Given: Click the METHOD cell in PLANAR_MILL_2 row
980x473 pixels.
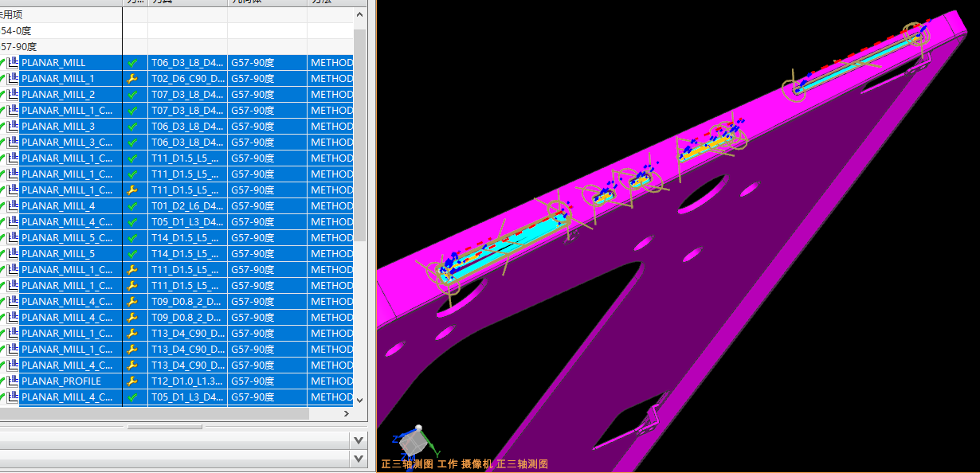Looking at the screenshot, I should 331,95.
